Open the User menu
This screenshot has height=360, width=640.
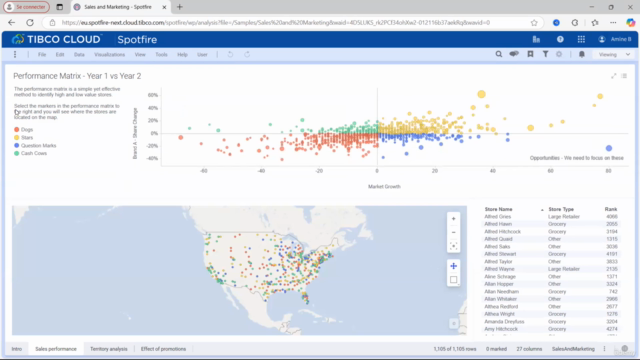pos(202,54)
